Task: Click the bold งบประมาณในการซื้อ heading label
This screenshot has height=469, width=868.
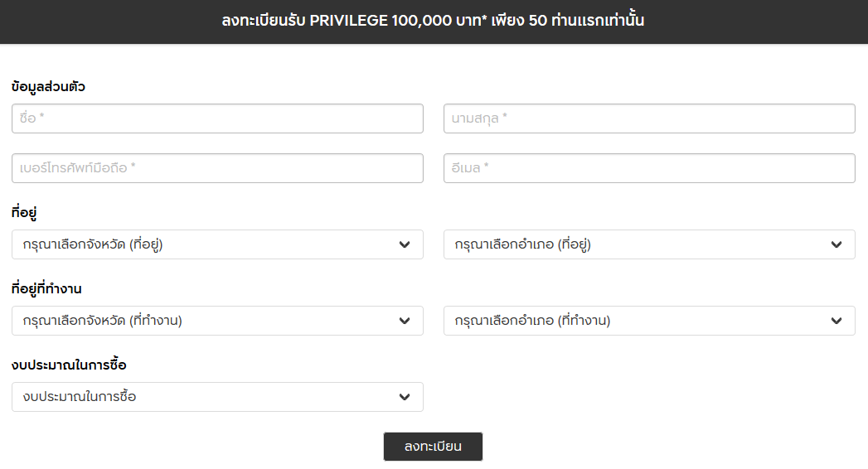Action: (x=69, y=365)
